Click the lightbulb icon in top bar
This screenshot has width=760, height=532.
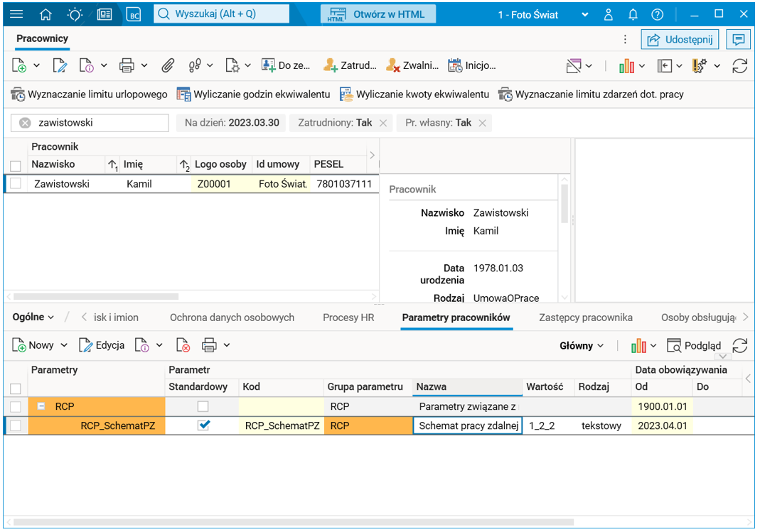point(75,14)
